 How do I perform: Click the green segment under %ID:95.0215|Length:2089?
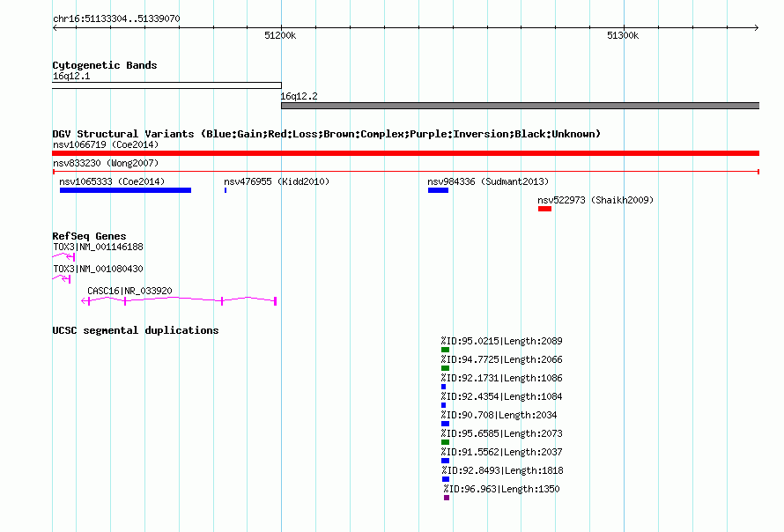445,350
